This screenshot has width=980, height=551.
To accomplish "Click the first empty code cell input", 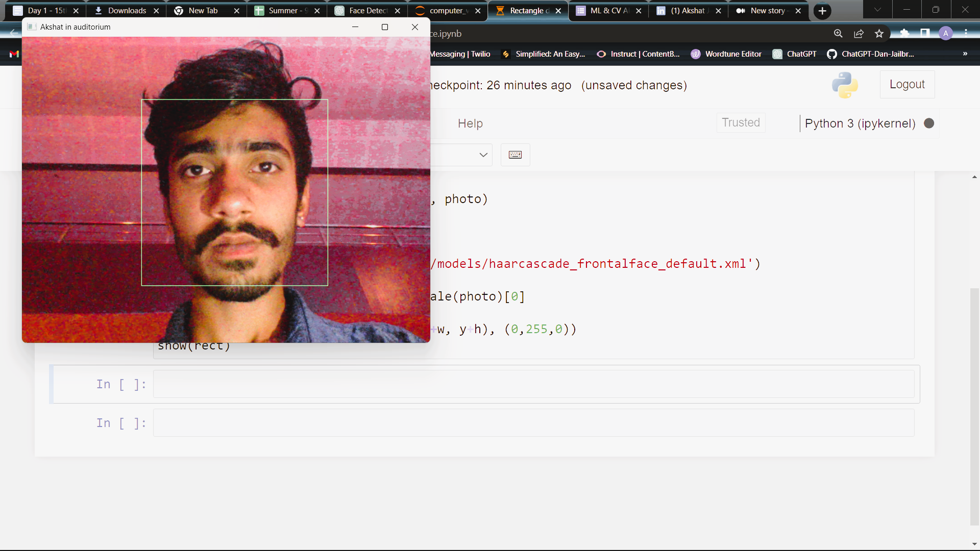I will click(533, 384).
